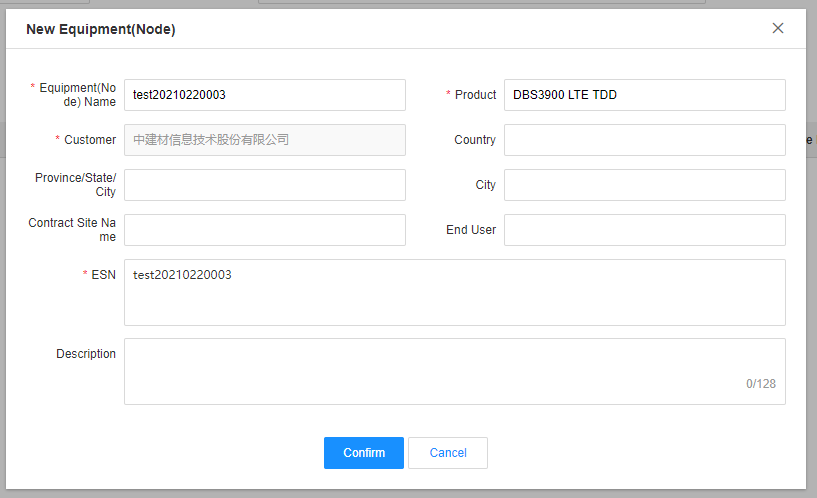Image resolution: width=817 pixels, height=498 pixels.
Task: Focus the Contract Site Name field
Action: click(265, 230)
